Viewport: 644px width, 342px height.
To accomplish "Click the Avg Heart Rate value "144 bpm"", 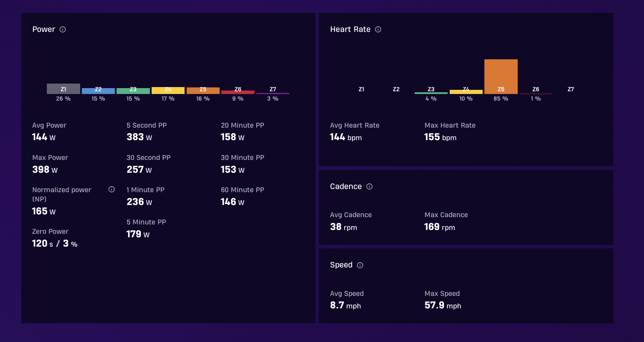I will point(346,137).
